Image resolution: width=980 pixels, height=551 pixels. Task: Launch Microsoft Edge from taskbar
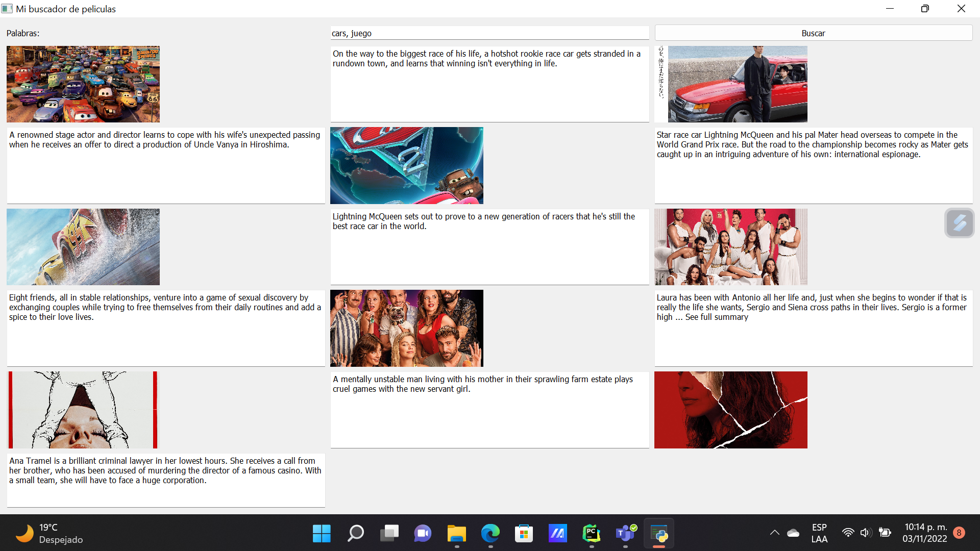(490, 534)
